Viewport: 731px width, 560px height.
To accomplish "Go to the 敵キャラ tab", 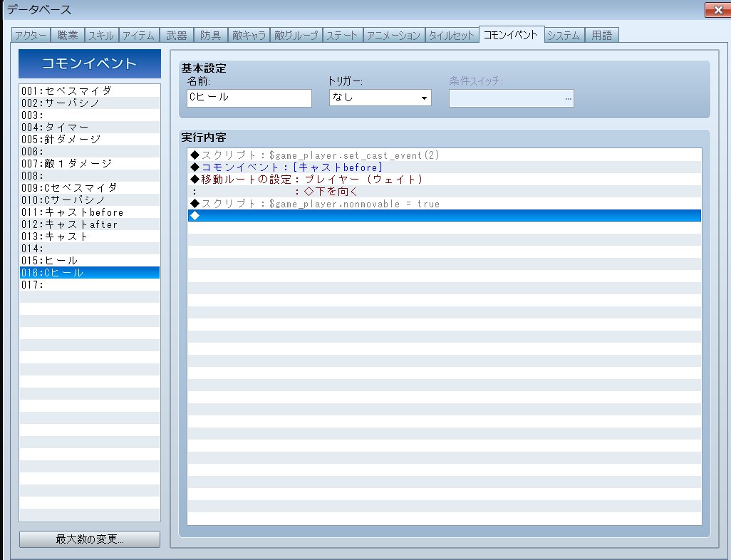I will [249, 36].
